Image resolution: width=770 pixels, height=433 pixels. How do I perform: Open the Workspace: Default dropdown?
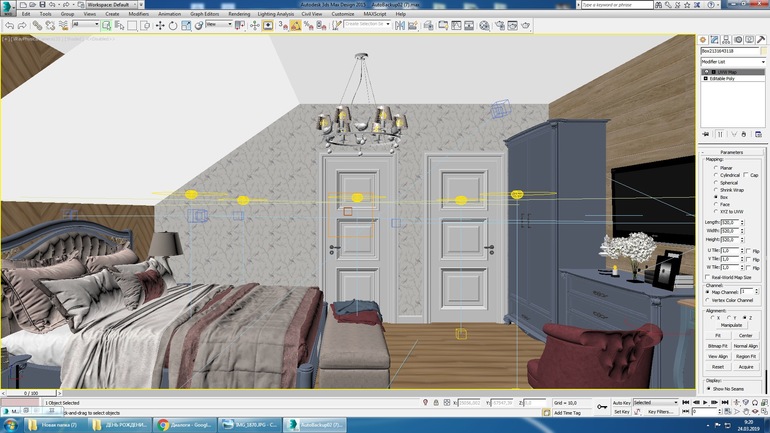click(112, 5)
